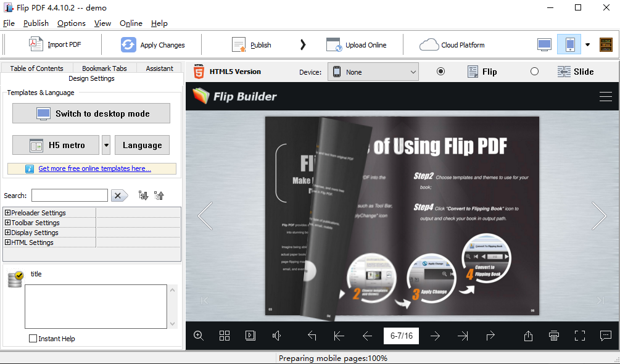Select the Design Settings tab
The image size is (620, 364).
pos(91,78)
